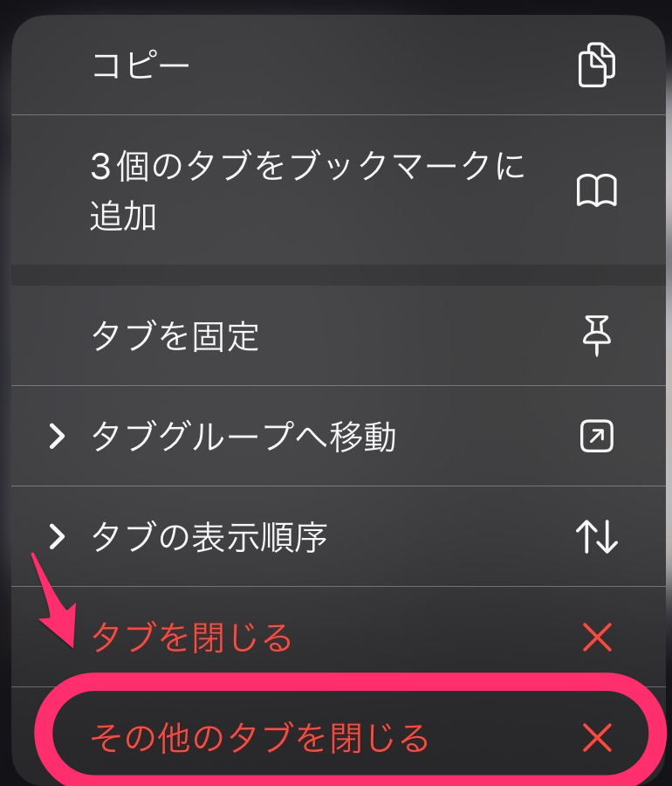
Task: Tap the 追加 text on the bookmark row
Action: pos(123,217)
